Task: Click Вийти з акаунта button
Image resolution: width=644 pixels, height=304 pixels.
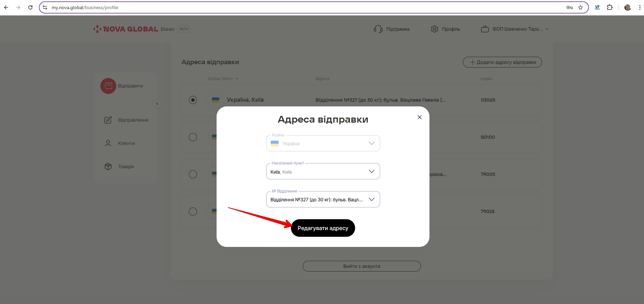Action: coord(362,266)
